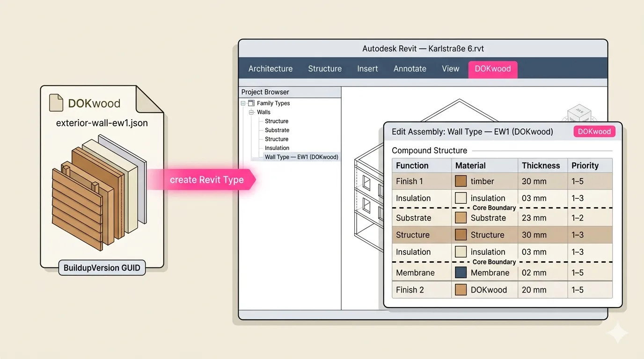Click the Priority column header

click(x=589, y=165)
